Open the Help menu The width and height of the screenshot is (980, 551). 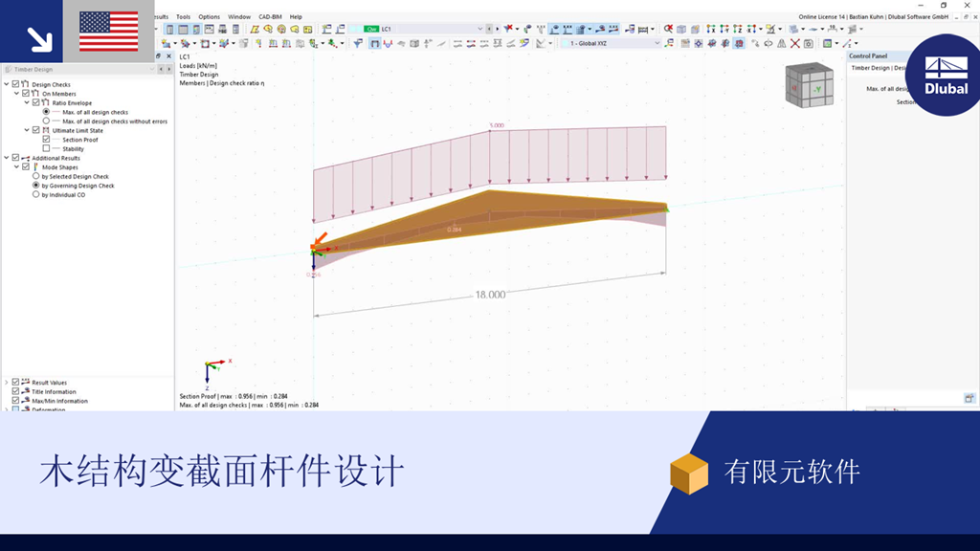pos(296,17)
